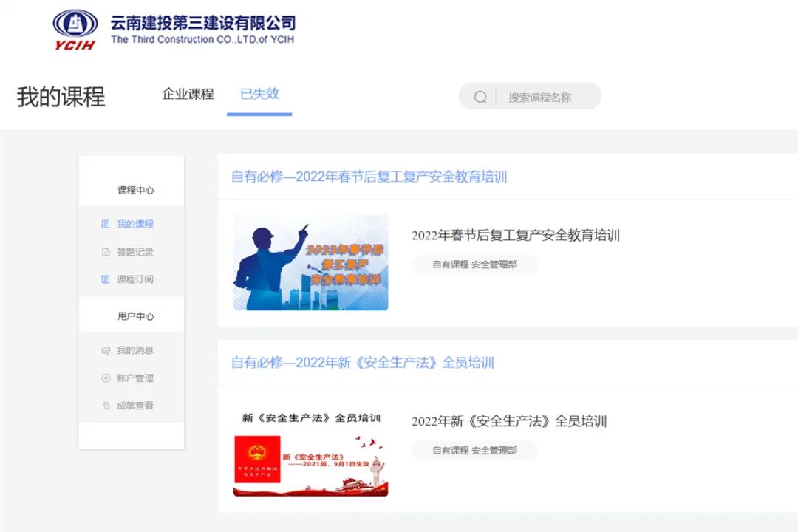Click course title 2022年新《安全生产法》全员培训

[508, 421]
